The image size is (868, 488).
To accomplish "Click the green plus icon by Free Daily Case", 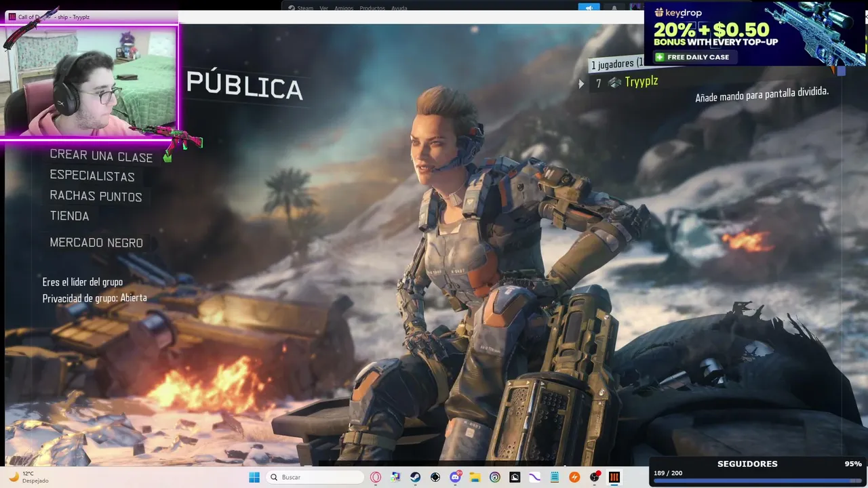I will pos(660,57).
